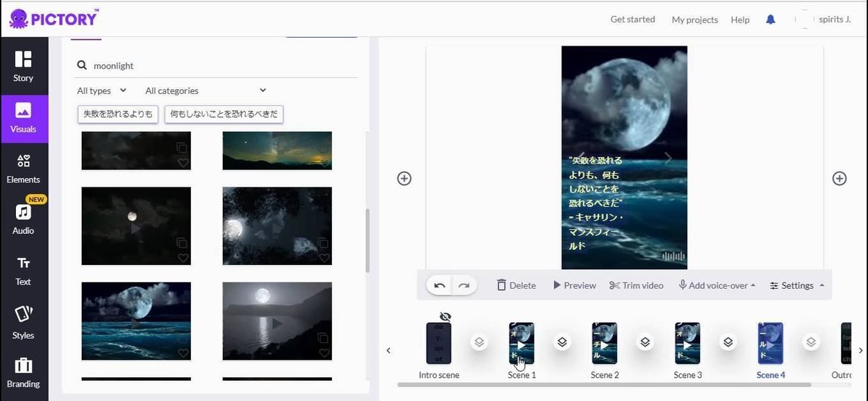Toggle Intro scene visibility eye icon
The width and height of the screenshot is (868, 401).
coord(445,317)
